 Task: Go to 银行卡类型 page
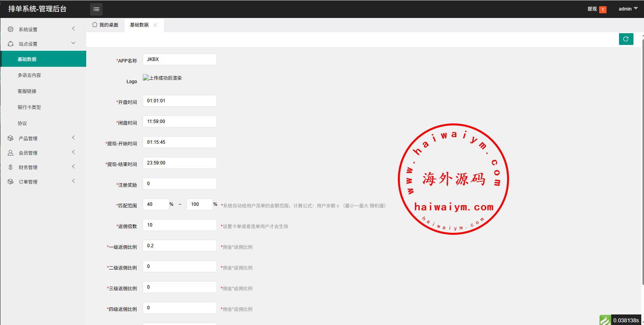tap(29, 107)
